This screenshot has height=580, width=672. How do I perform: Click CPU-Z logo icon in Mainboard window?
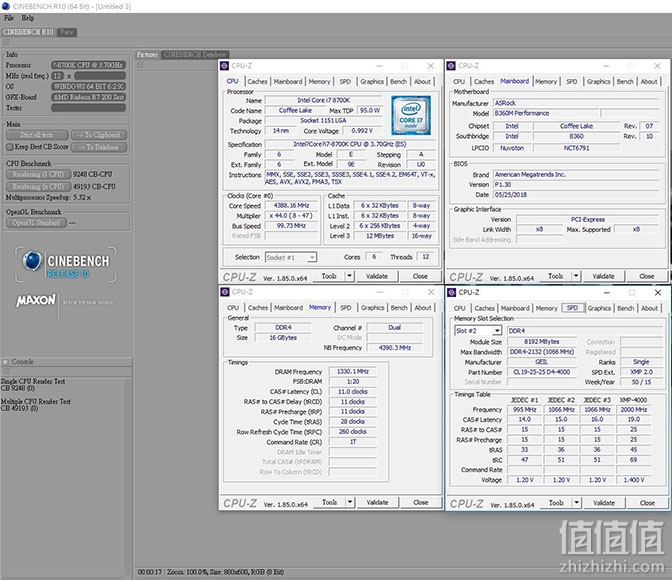(451, 66)
